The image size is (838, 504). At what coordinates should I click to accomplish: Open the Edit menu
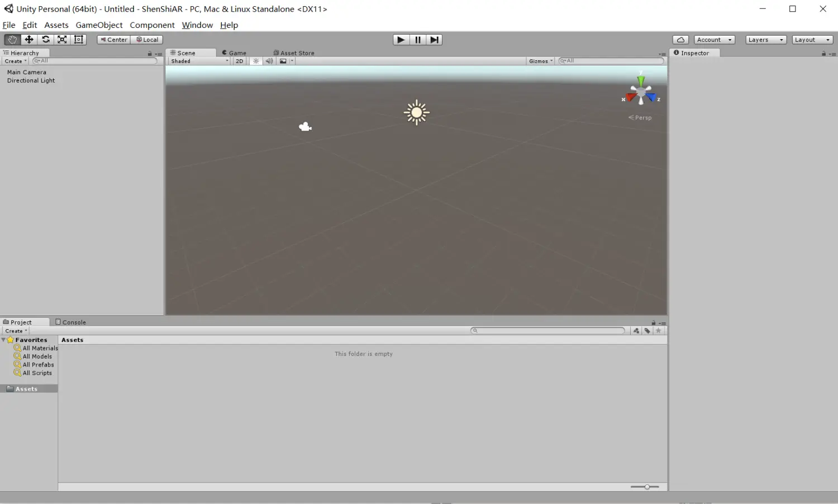point(30,25)
